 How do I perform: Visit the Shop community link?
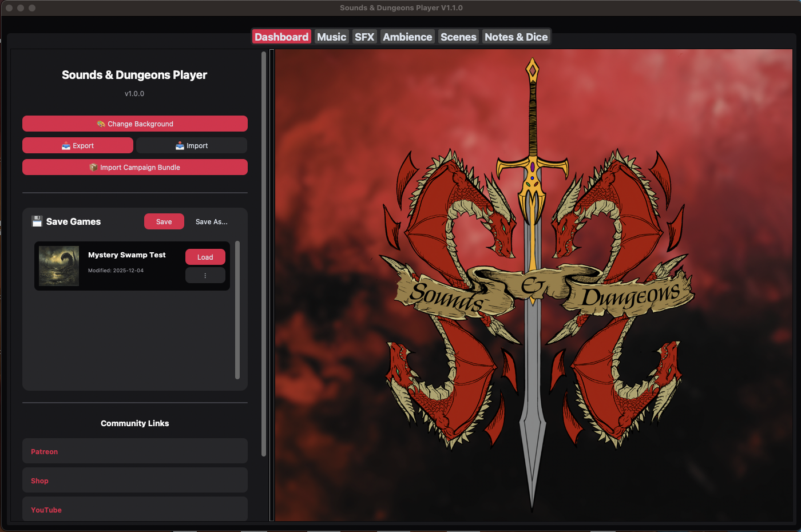click(135, 481)
